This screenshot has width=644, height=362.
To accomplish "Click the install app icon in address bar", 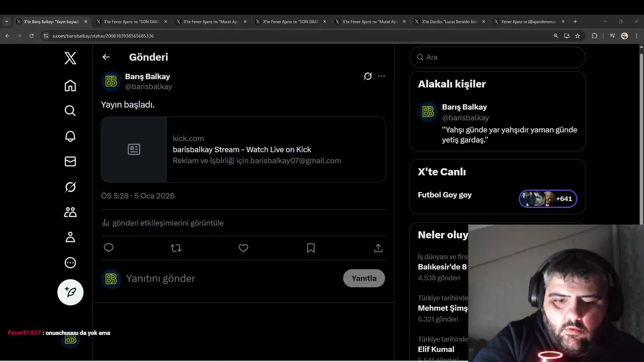I will pyautogui.click(x=567, y=36).
